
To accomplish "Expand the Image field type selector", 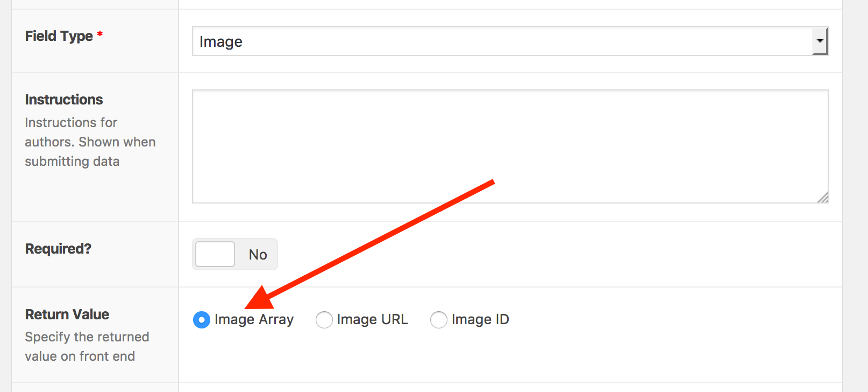I will click(510, 41).
